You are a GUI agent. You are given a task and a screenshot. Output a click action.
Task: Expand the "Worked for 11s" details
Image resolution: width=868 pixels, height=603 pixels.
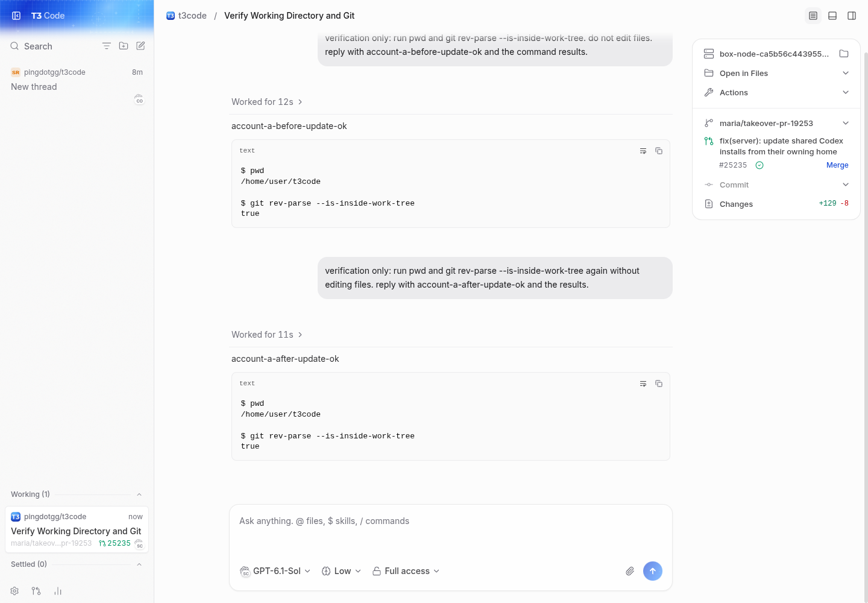click(x=267, y=335)
